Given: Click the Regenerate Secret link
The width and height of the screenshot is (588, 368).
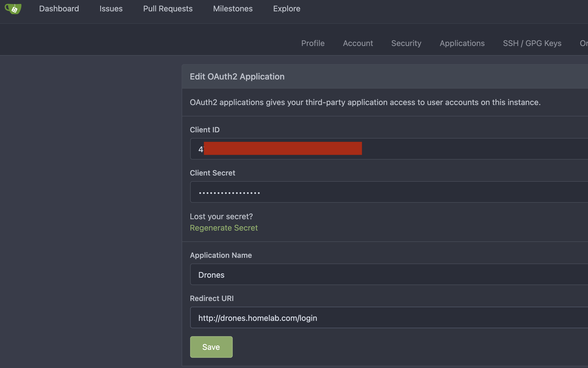Looking at the screenshot, I should [224, 228].
